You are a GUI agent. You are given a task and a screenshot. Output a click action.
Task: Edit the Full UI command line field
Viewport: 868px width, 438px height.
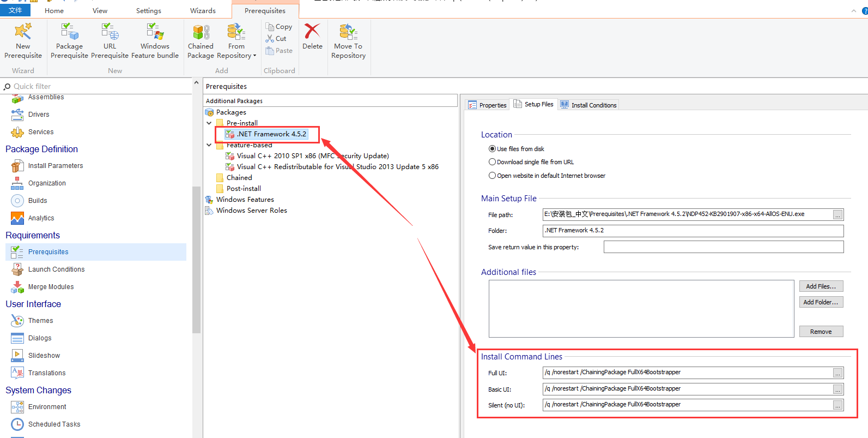click(688, 373)
